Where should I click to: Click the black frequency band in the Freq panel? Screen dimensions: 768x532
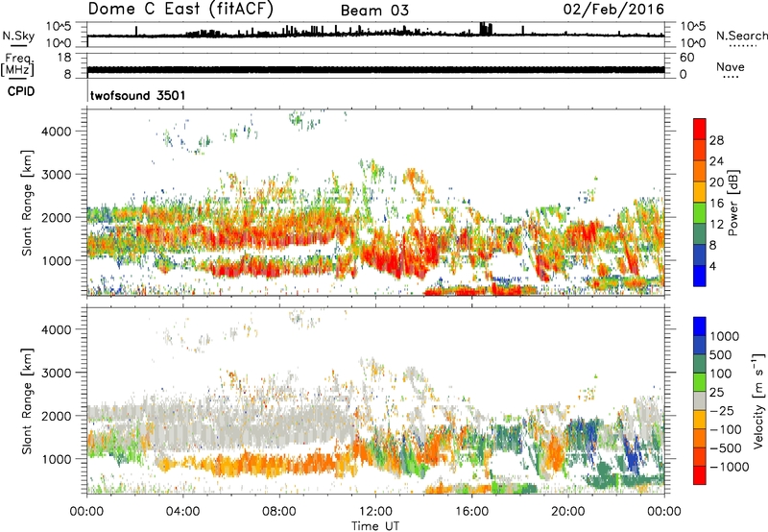point(375,69)
